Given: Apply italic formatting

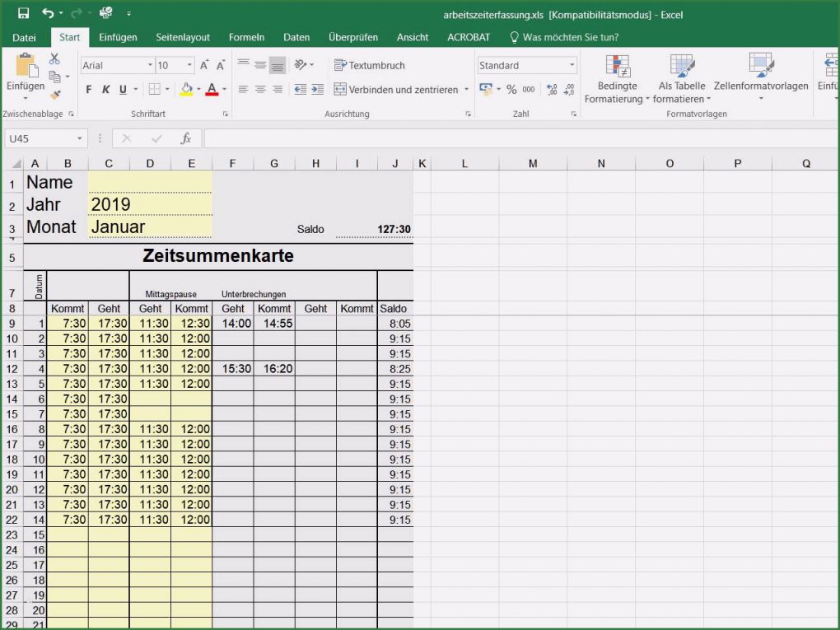Looking at the screenshot, I should [x=105, y=89].
